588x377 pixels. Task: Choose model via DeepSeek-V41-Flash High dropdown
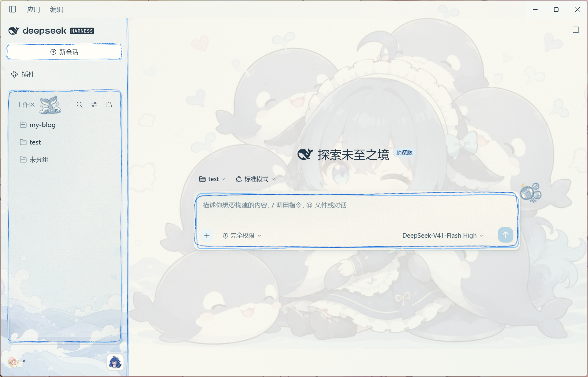[x=443, y=236]
